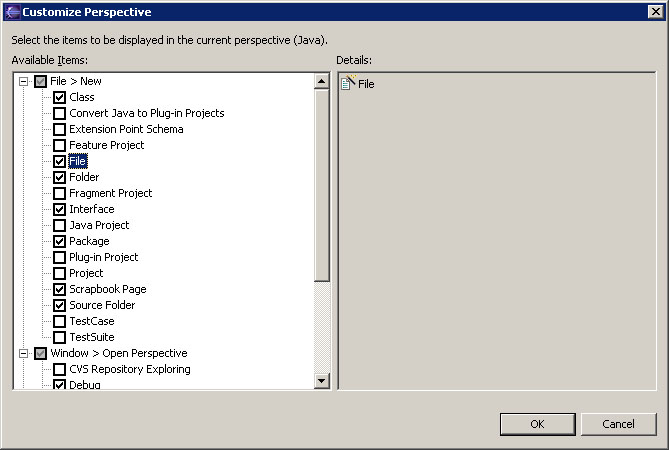Select 'CVS Repository Exploring' label
The height and width of the screenshot is (450, 669).
130,369
